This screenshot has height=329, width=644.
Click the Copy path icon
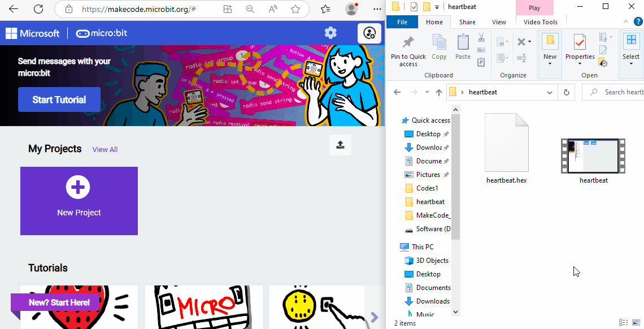481,50
